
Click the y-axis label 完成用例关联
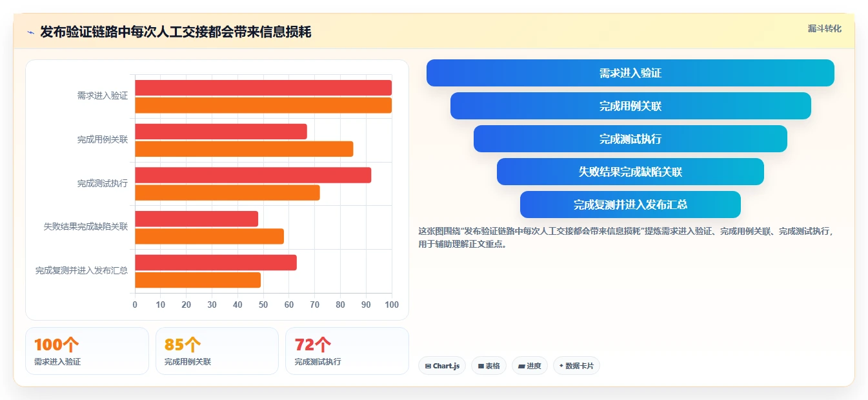[103, 139]
